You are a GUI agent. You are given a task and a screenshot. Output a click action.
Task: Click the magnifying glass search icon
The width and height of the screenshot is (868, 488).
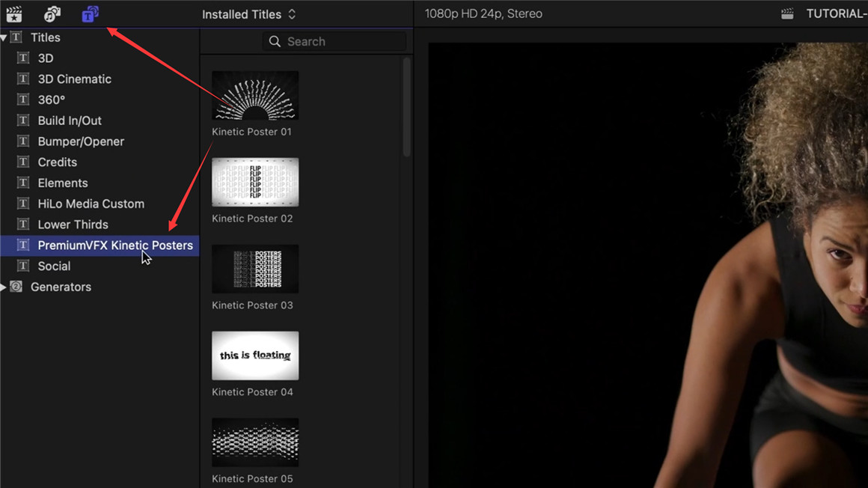(x=275, y=42)
